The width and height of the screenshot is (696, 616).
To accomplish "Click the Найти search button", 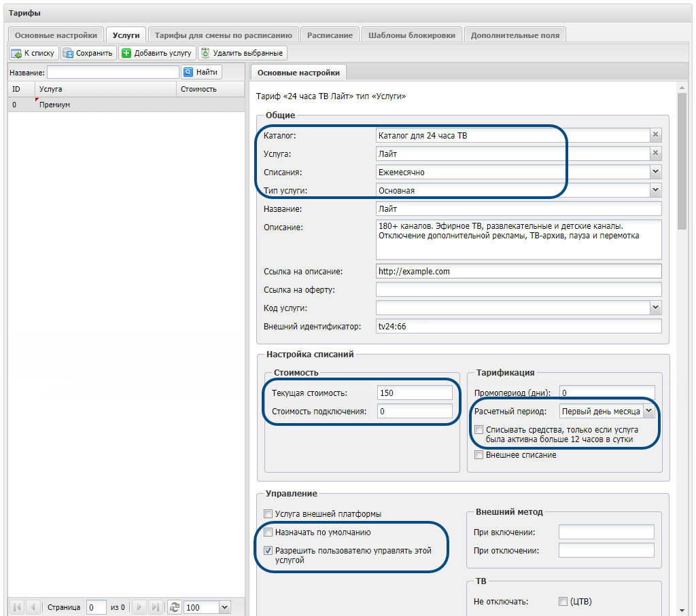I will click(x=201, y=72).
